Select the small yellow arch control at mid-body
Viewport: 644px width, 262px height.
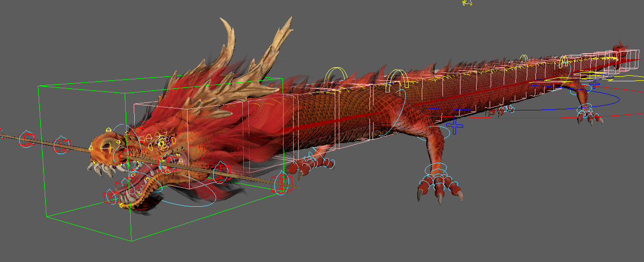click(524, 58)
